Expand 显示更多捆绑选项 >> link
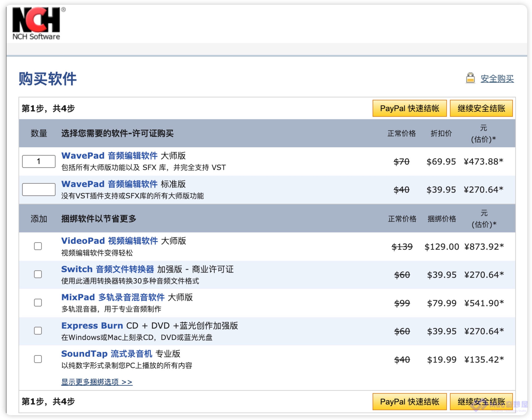Screen dimensions: 532x420 pos(97,382)
